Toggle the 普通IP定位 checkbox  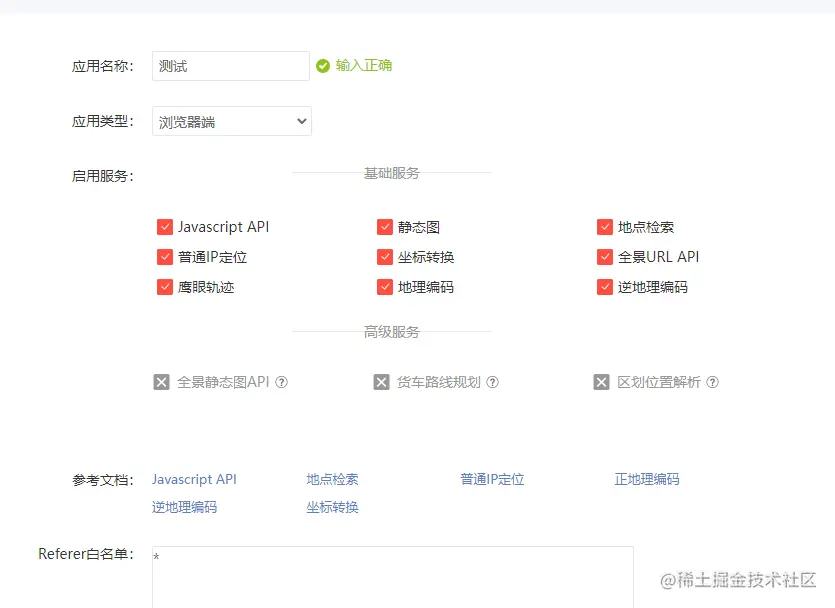coord(165,257)
